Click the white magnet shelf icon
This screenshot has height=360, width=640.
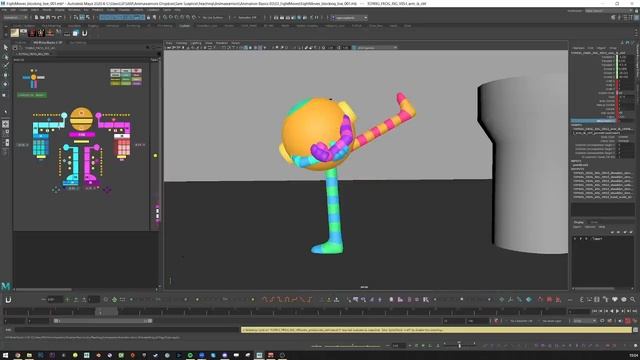84,33
